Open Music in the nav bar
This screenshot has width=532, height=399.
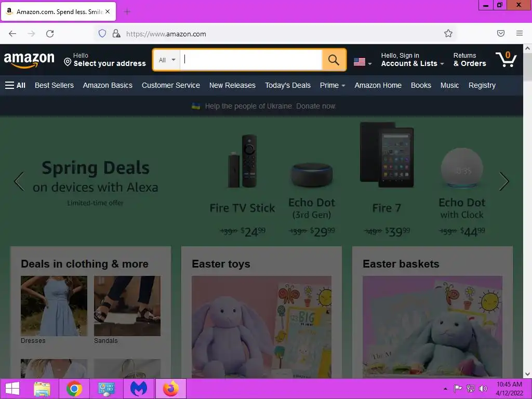pos(449,85)
